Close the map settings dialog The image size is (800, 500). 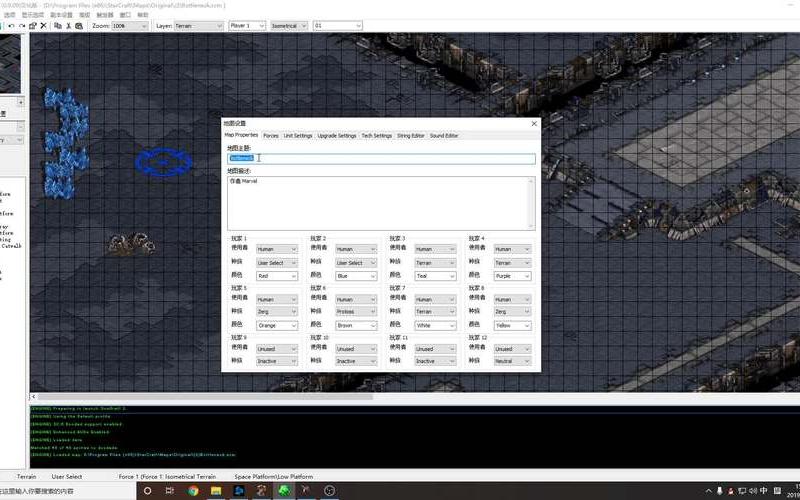534,123
